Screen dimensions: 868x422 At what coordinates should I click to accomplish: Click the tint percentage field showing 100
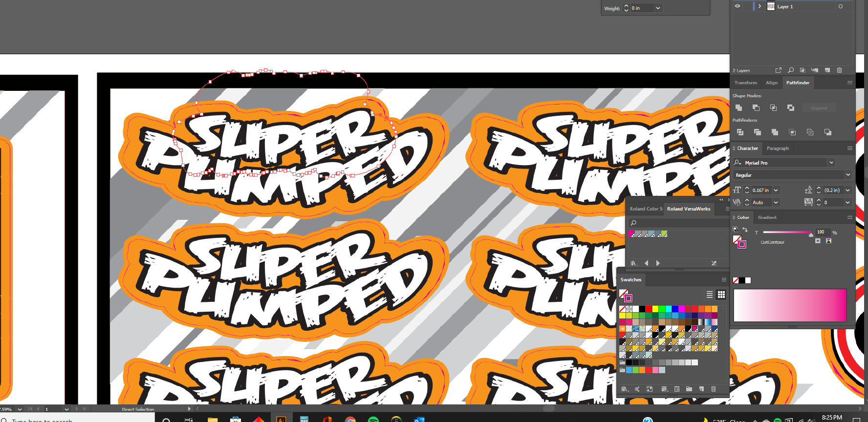(823, 232)
